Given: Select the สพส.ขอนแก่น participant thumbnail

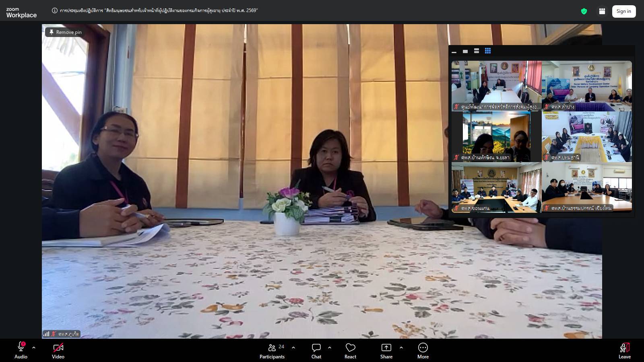Looking at the screenshot, I should (x=496, y=187).
